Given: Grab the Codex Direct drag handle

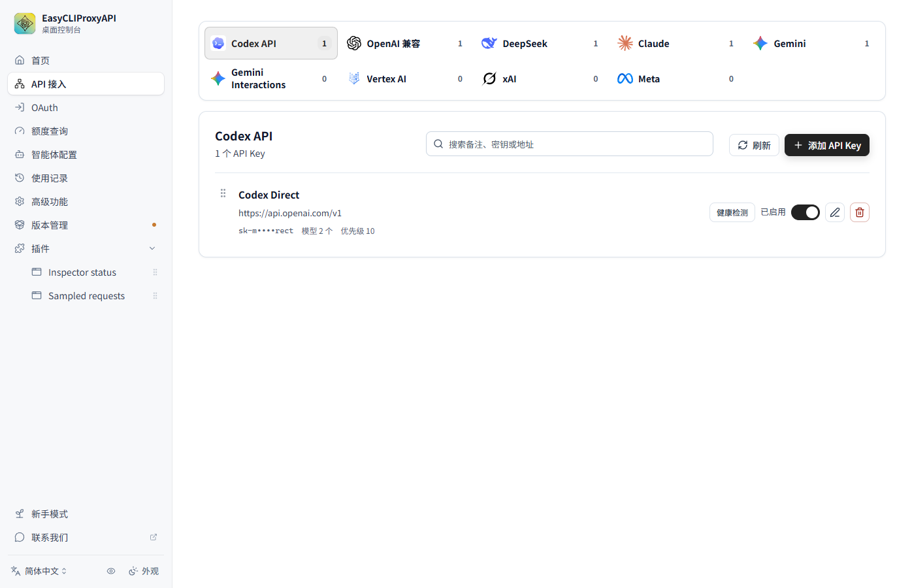Looking at the screenshot, I should [x=223, y=193].
